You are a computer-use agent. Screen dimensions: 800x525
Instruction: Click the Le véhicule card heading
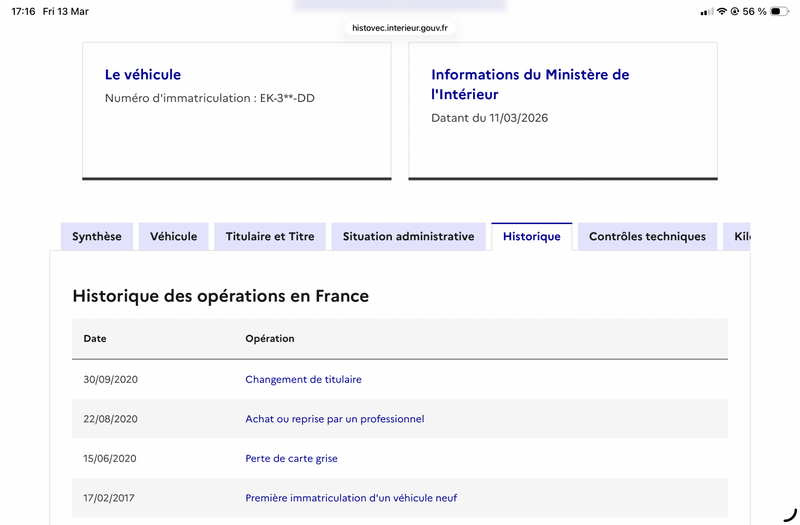(x=143, y=74)
